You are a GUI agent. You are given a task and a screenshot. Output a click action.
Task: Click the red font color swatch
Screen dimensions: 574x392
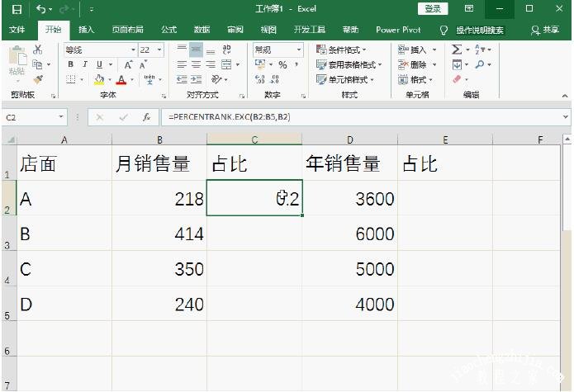121,80
